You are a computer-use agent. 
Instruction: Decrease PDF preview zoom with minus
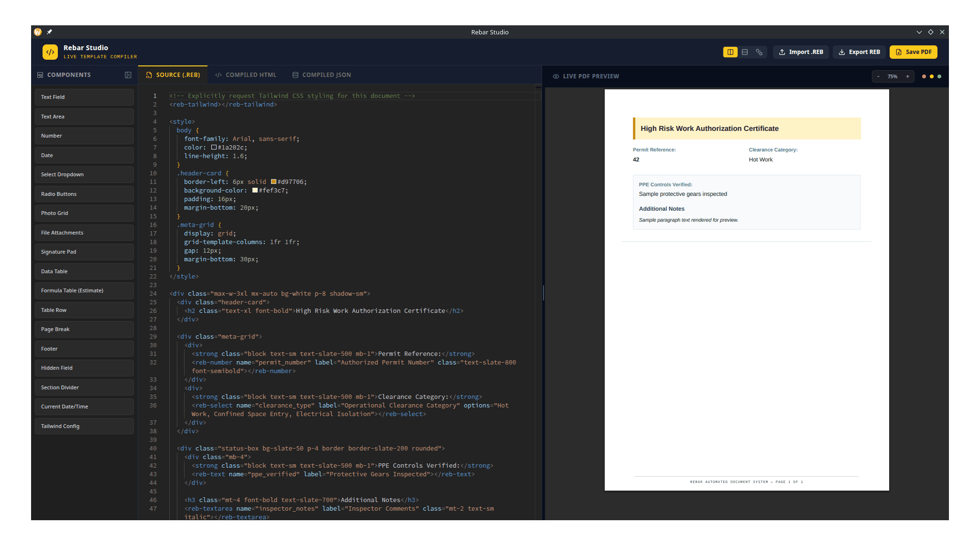click(x=878, y=76)
